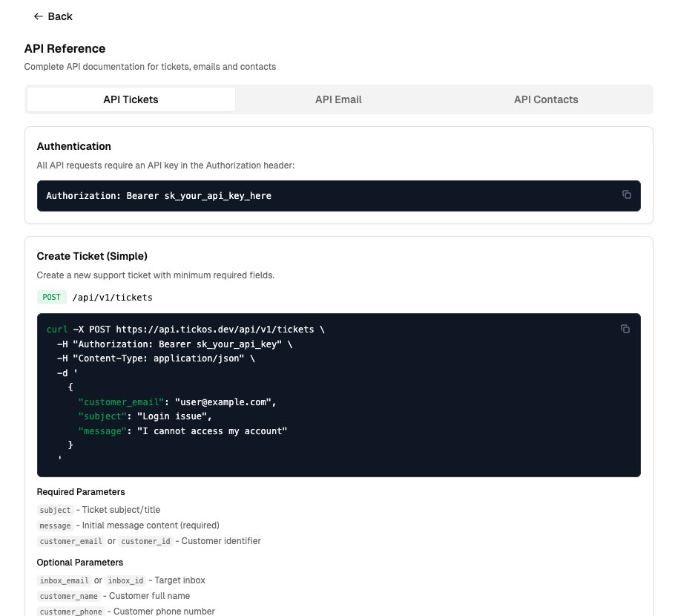Screen dimensions: 675x616
Task: Click the customer_phone parameter code tag
Action: (x=71, y=612)
